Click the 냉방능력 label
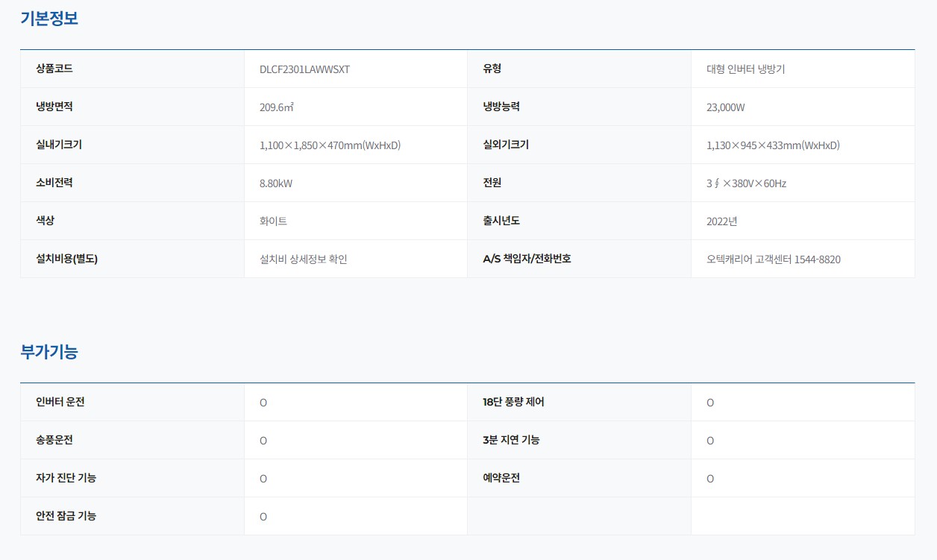The height and width of the screenshot is (560, 937). pos(501,107)
